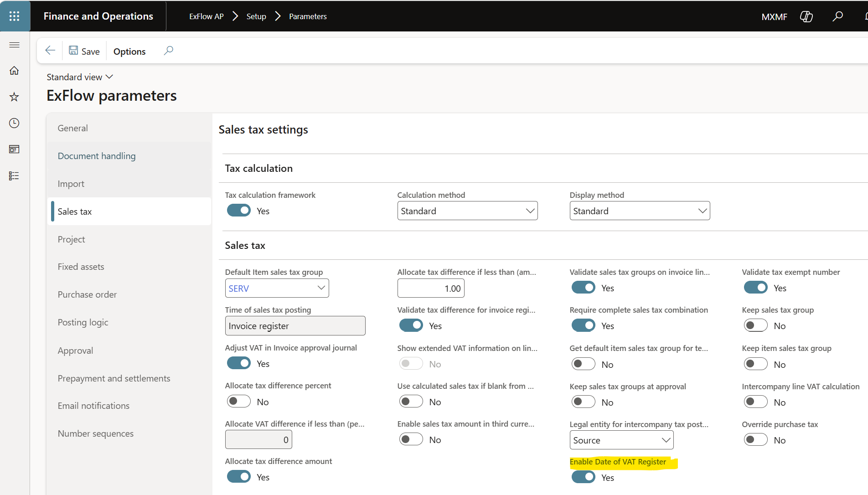Enable sales tax amount in third currency

[x=411, y=439]
